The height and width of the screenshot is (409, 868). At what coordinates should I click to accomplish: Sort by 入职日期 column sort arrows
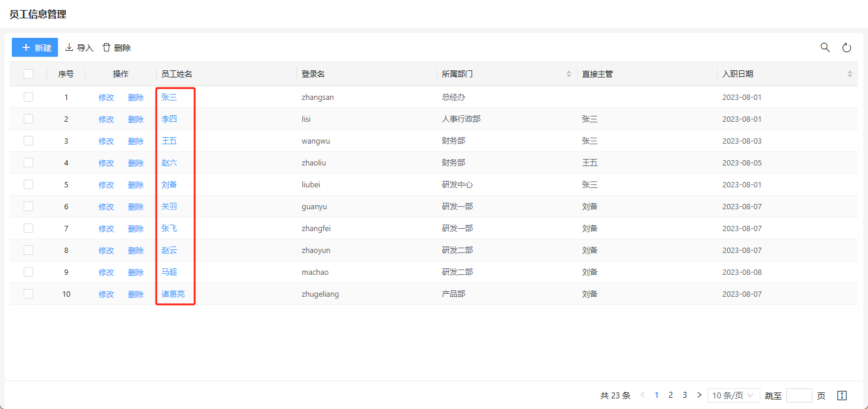click(x=850, y=74)
